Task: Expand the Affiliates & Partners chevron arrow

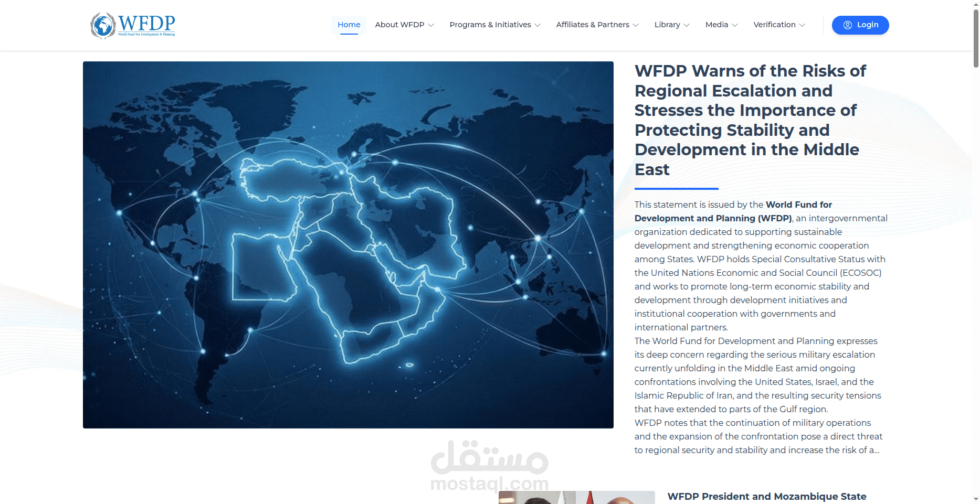Action: [636, 25]
